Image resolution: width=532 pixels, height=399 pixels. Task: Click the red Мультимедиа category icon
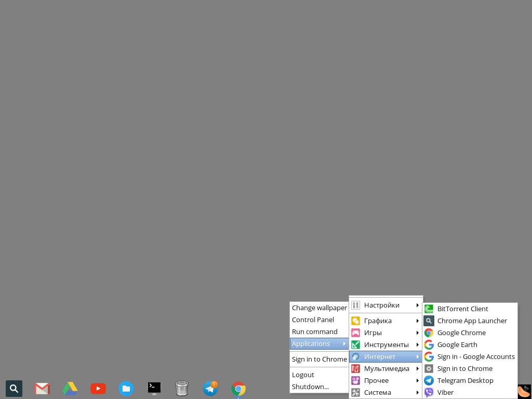[x=355, y=368]
